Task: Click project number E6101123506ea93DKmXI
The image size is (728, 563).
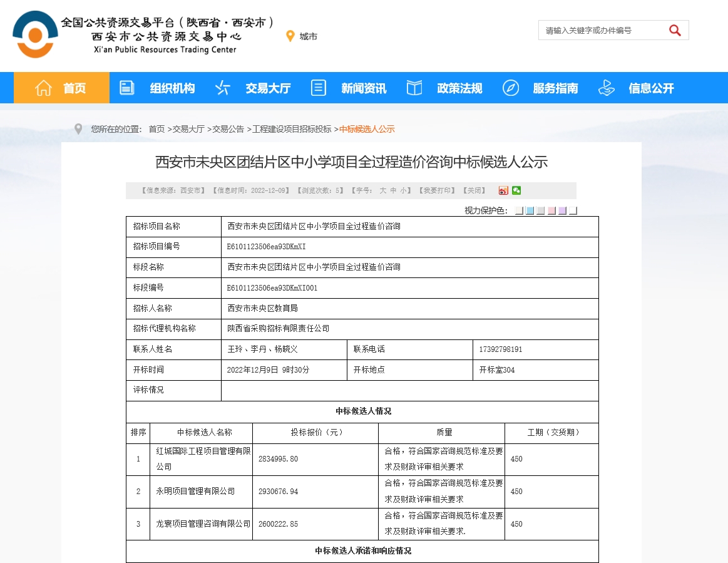Action: (266, 247)
